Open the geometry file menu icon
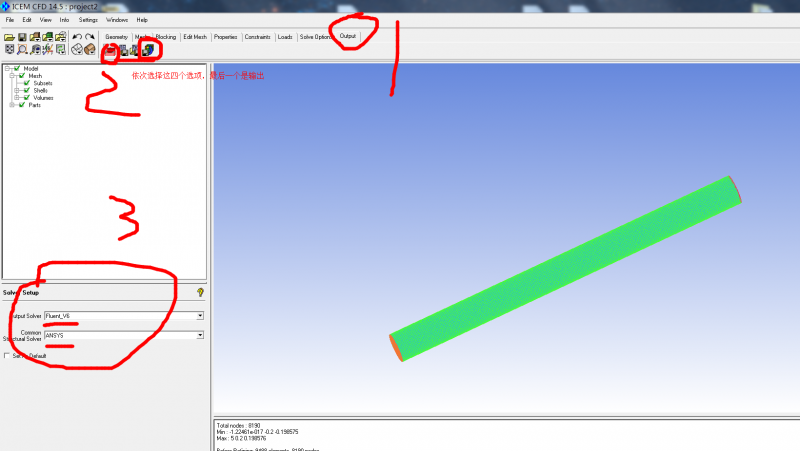Image resolution: width=800 pixels, height=451 pixels. 35,37
